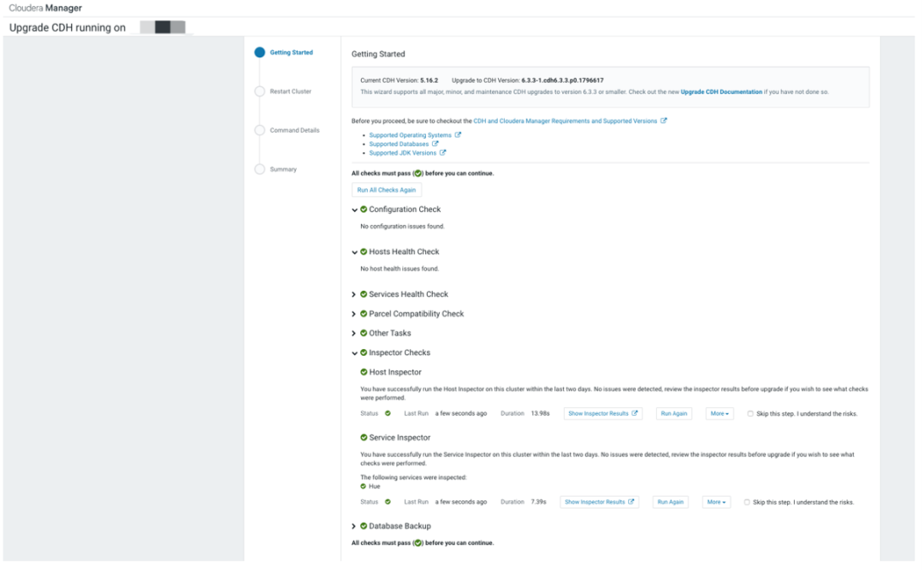Expand the Services Health Check section

click(353, 294)
